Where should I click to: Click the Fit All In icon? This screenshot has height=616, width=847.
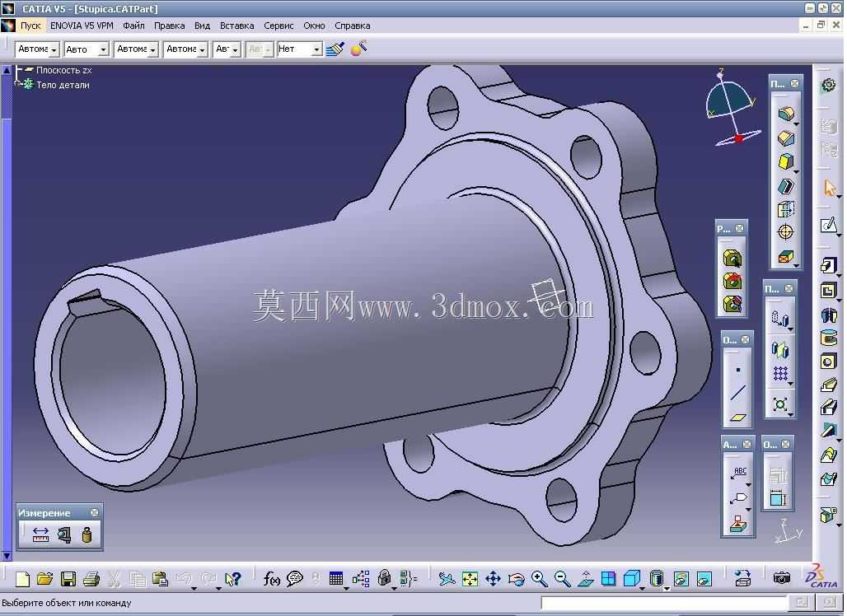pos(470,579)
